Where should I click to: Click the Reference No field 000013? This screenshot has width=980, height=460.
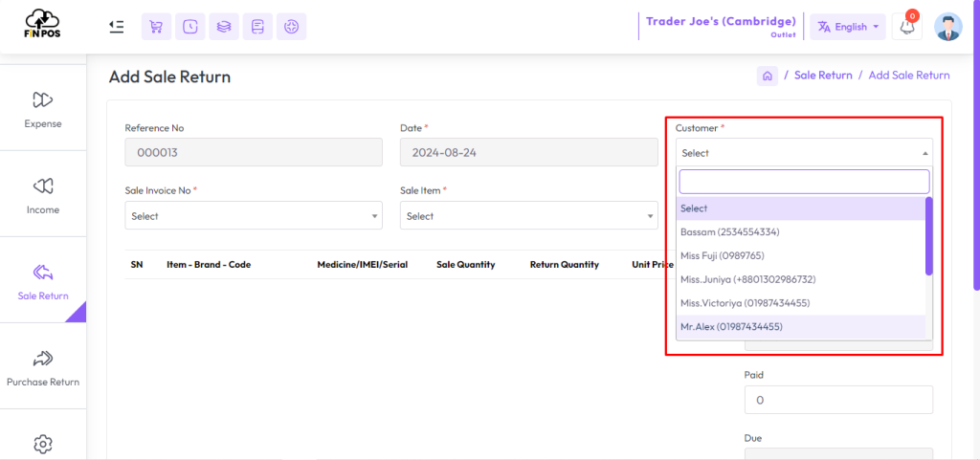click(x=254, y=152)
